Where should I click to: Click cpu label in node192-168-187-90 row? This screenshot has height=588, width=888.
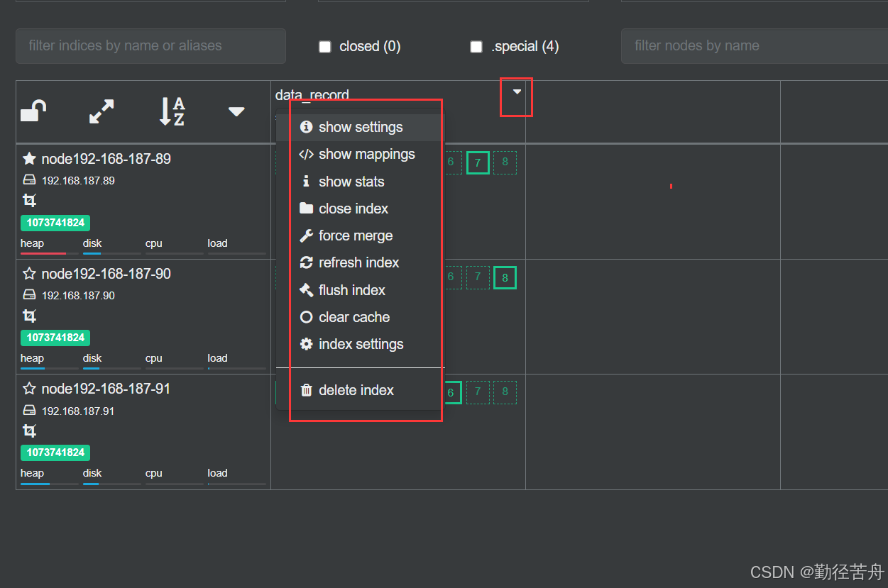click(154, 358)
